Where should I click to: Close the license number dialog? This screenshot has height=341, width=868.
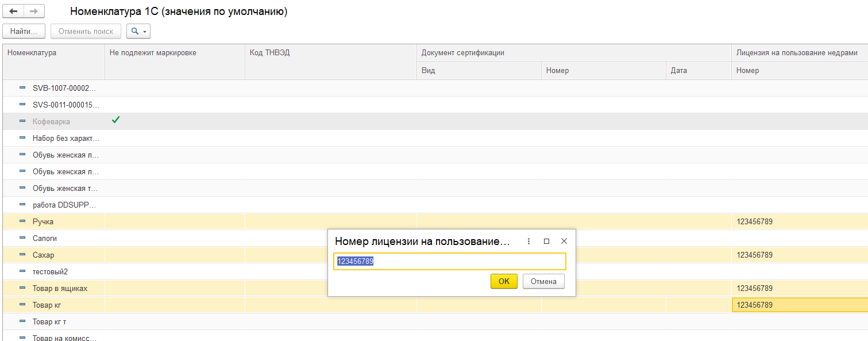pyautogui.click(x=564, y=242)
